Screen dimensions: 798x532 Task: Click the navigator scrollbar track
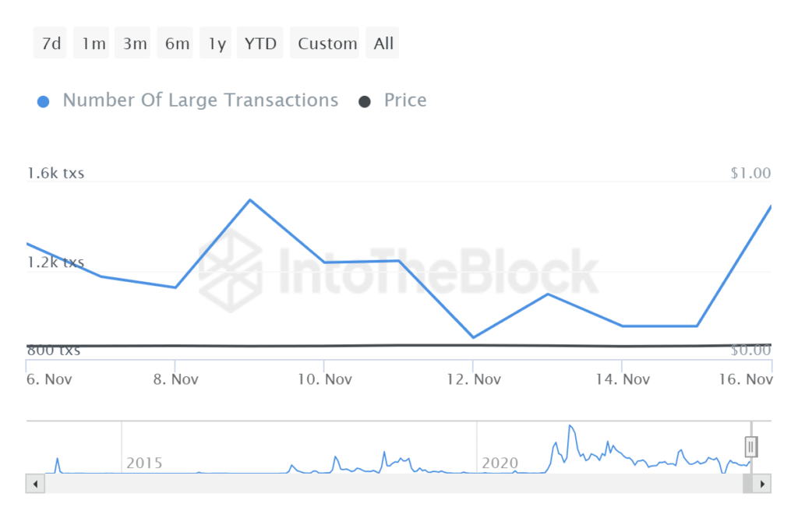point(390,484)
